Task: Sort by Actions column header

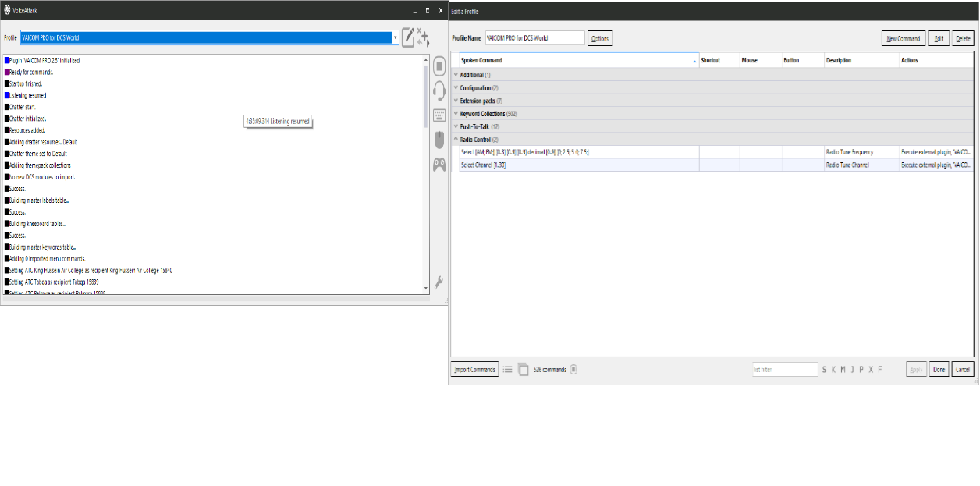Action: coord(936,60)
